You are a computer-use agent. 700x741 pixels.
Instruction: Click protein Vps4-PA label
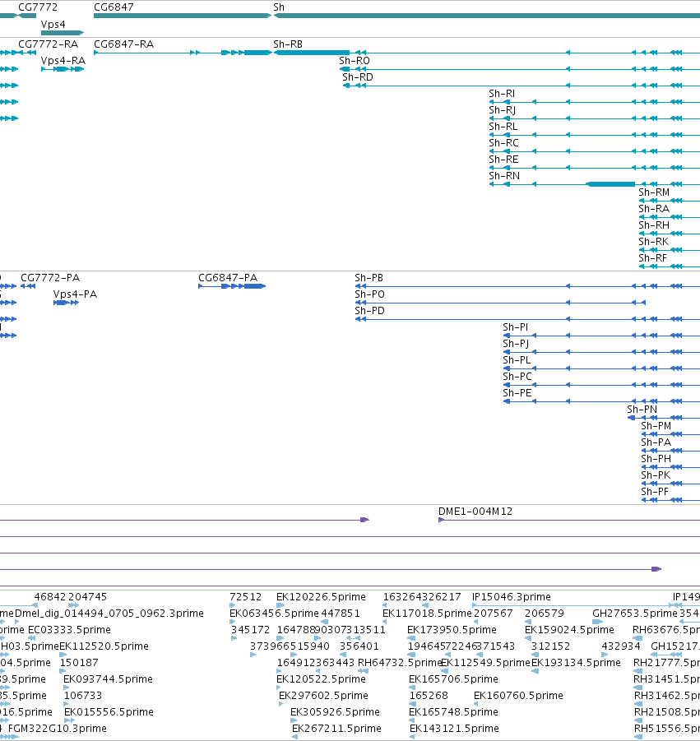click(75, 294)
